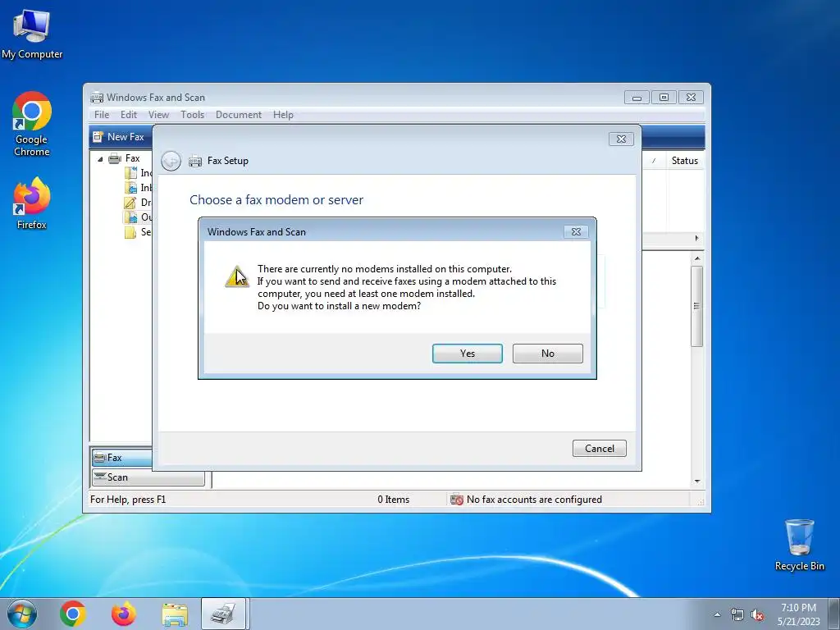Close the main Windows Fax and Scan window
Screen dimensions: 840x630
tap(691, 98)
